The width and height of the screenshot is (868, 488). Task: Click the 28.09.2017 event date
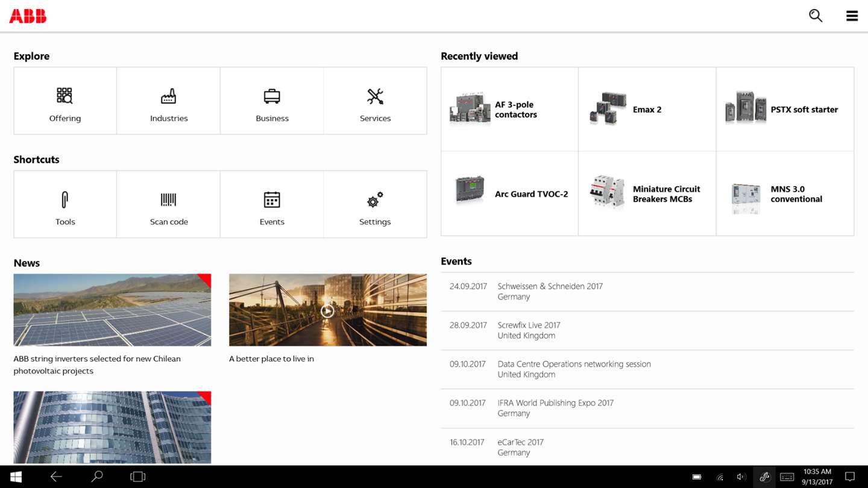[468, 325]
